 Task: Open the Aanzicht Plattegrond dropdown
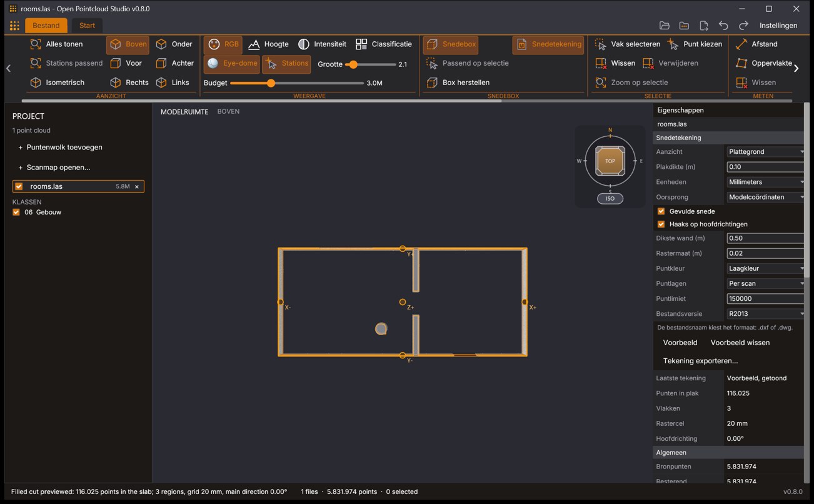(x=765, y=152)
